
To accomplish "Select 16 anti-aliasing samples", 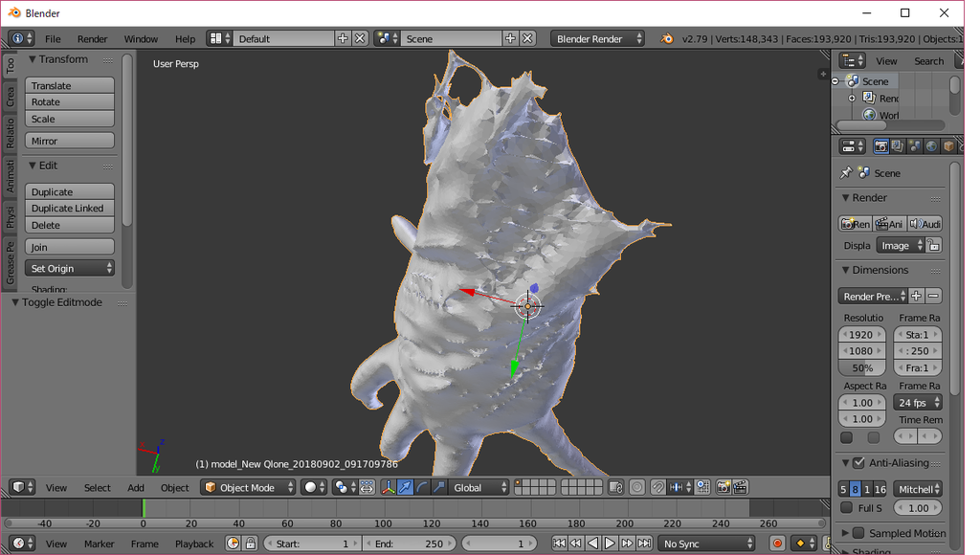I will tap(880, 489).
